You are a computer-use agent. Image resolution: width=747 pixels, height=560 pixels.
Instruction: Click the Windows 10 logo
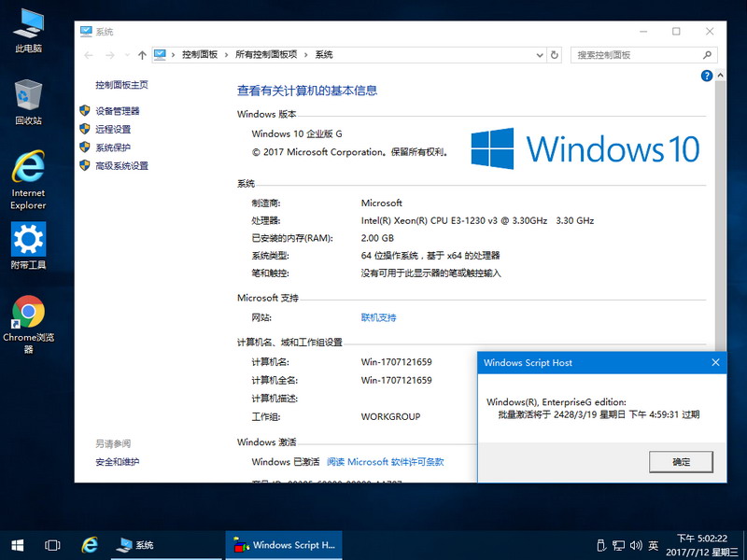pos(585,148)
